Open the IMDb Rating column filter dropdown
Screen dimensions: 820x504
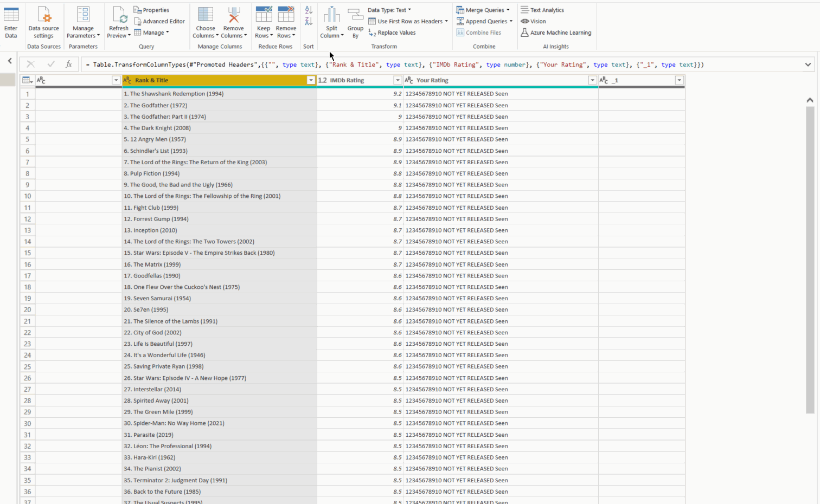pos(398,80)
